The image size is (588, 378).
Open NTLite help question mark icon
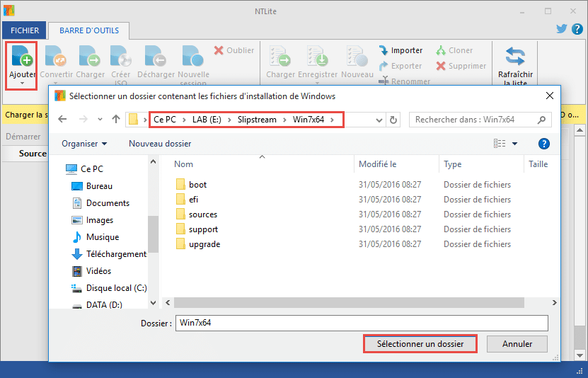577,29
